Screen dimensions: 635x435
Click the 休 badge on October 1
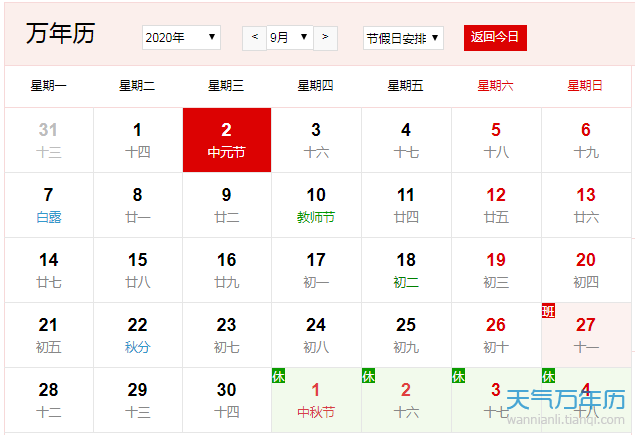point(279,376)
